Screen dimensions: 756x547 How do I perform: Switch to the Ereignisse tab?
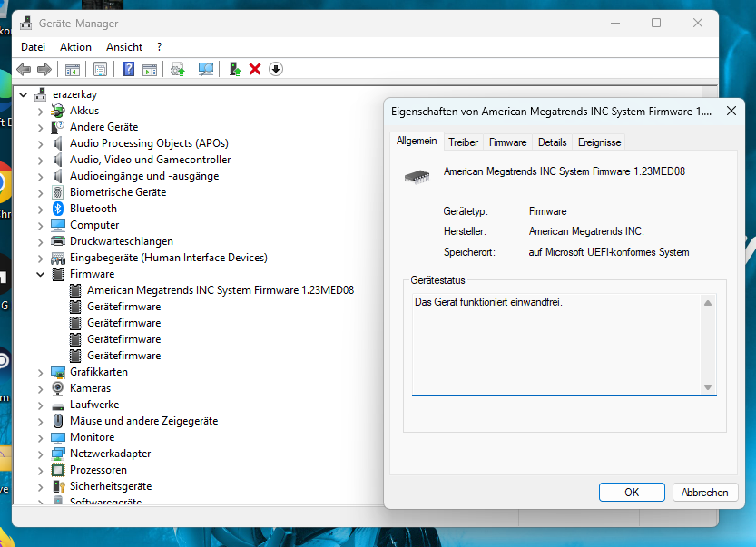click(x=599, y=142)
